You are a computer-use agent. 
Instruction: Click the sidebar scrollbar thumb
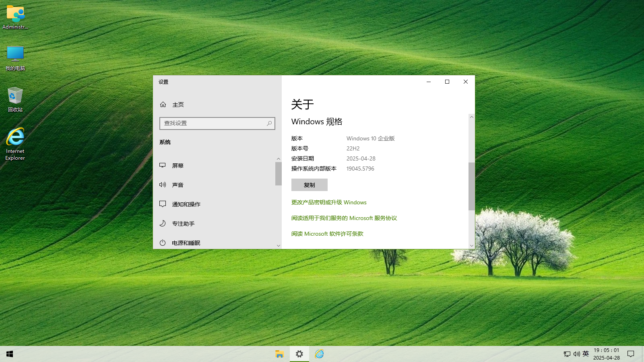click(279, 174)
